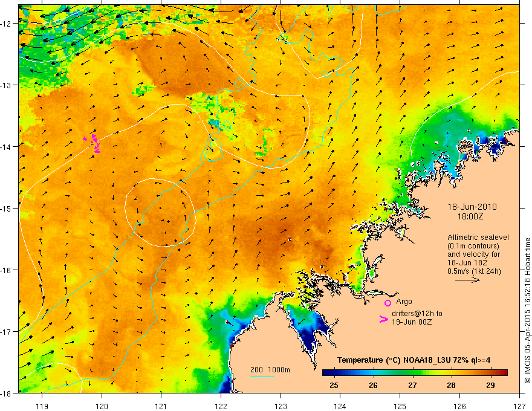Image resolution: width=532 pixels, height=411 pixels.
Task: Select the '18:00Z' time label
Action: point(470,216)
